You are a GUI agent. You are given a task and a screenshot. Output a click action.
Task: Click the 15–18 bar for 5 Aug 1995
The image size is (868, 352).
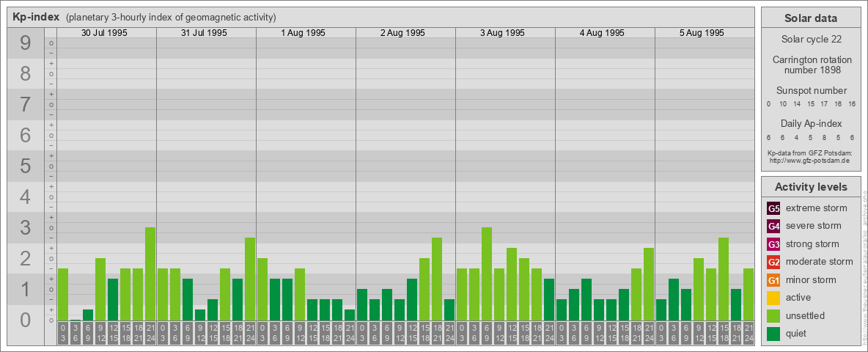pyautogui.click(x=723, y=279)
